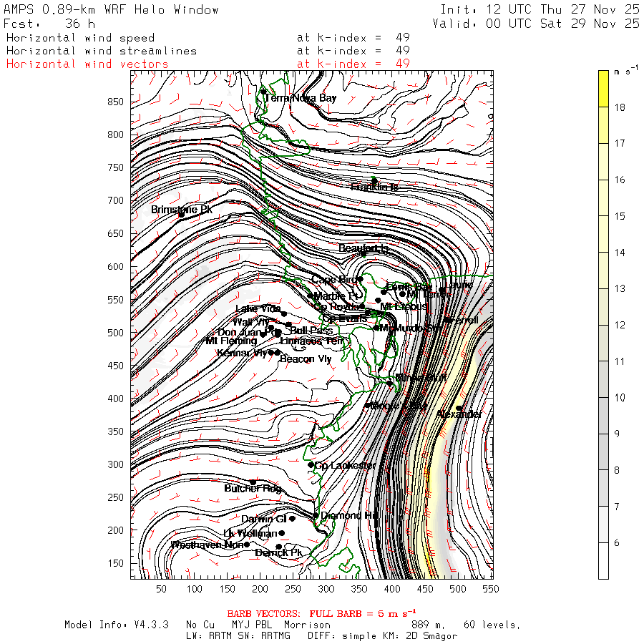Click the station dot above the Alexander label
Screen dimensions: 644x644
(x=459, y=409)
